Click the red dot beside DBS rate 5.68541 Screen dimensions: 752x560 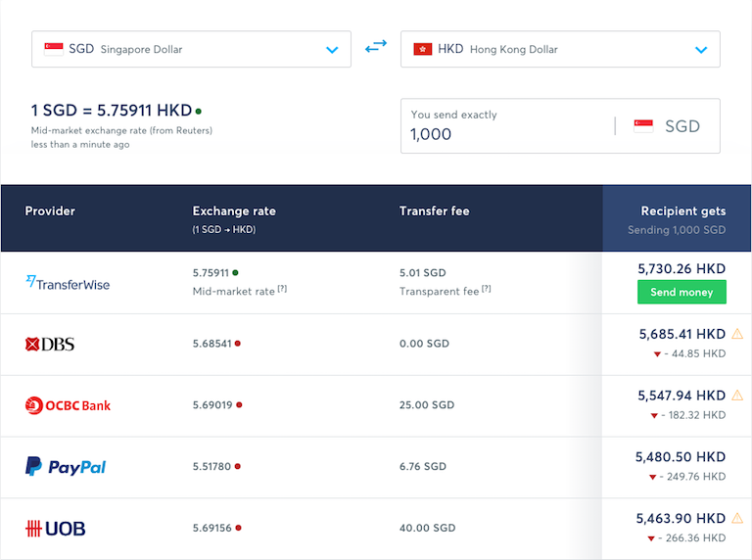pyautogui.click(x=237, y=344)
